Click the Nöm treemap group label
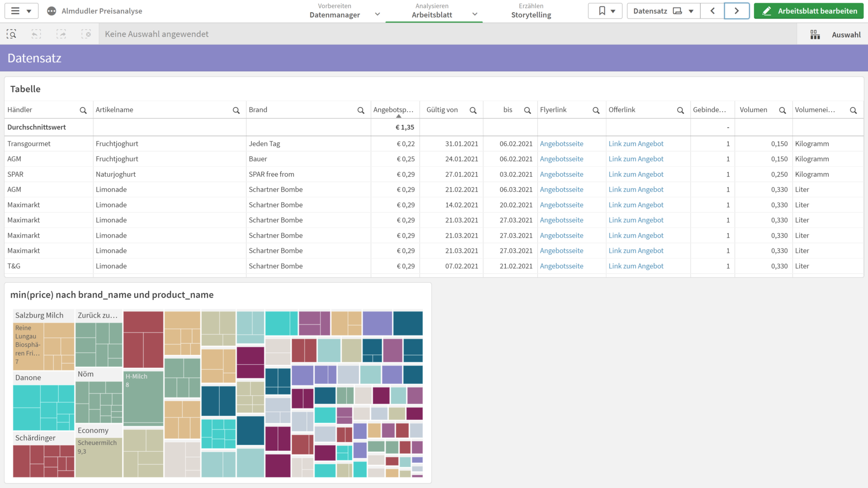Viewport: 868px width, 488px height. click(x=85, y=374)
